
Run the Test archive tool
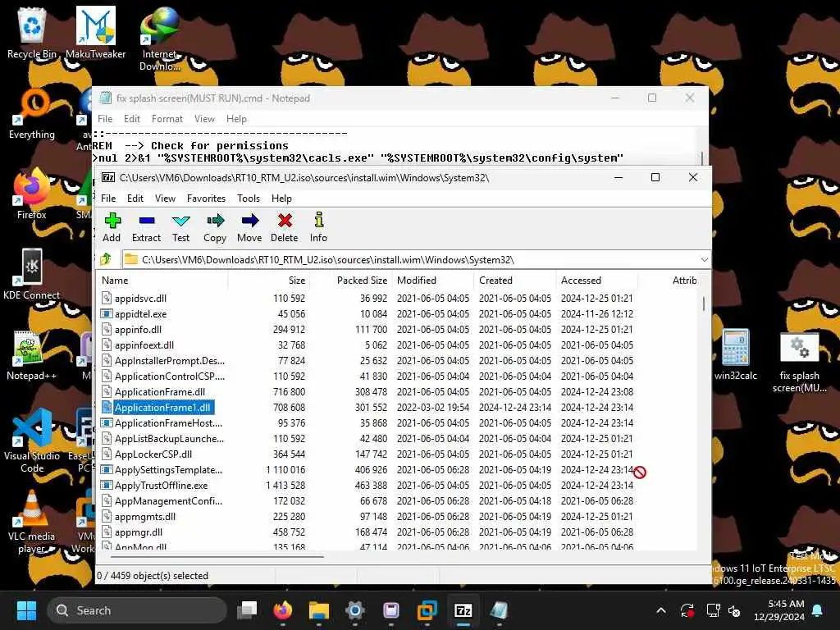(x=180, y=227)
